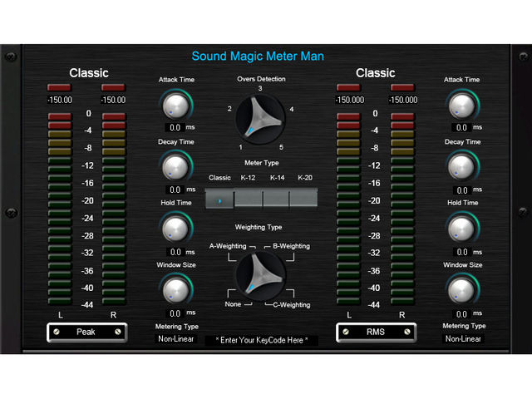Adjust the left Window Size knob

pos(175,290)
